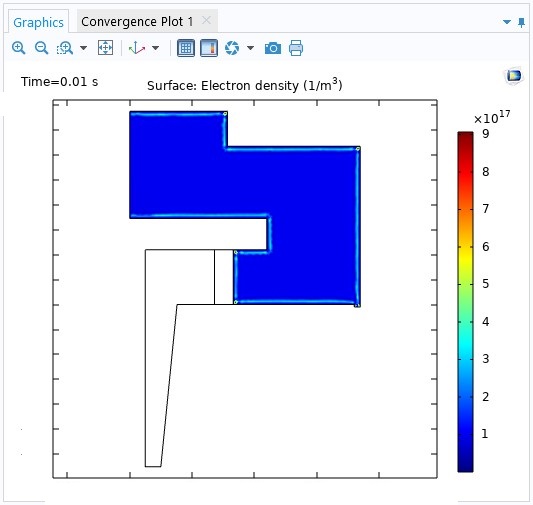The height and width of the screenshot is (505, 533).
Task: Toggle the plot preview icon at top right
Action: (x=513, y=76)
